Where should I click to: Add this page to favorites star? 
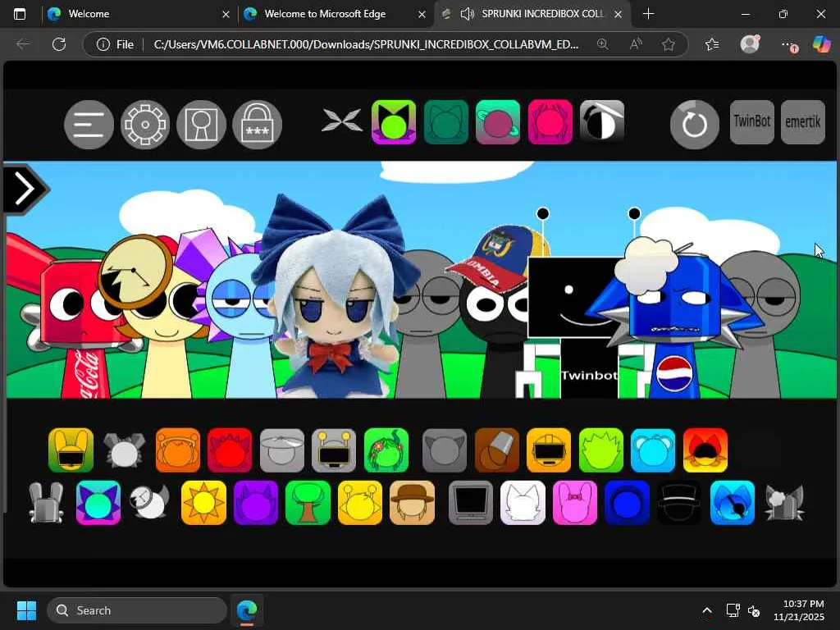click(x=668, y=44)
